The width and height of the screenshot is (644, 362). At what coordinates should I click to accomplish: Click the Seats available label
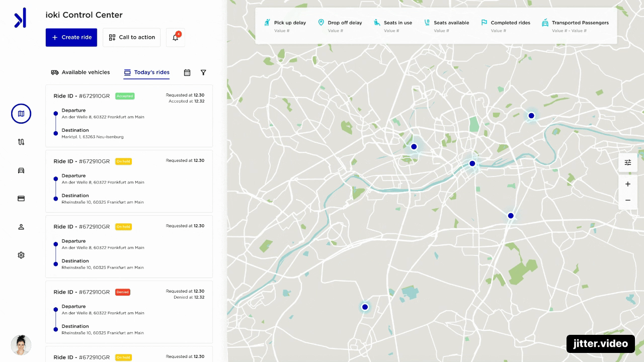click(451, 23)
